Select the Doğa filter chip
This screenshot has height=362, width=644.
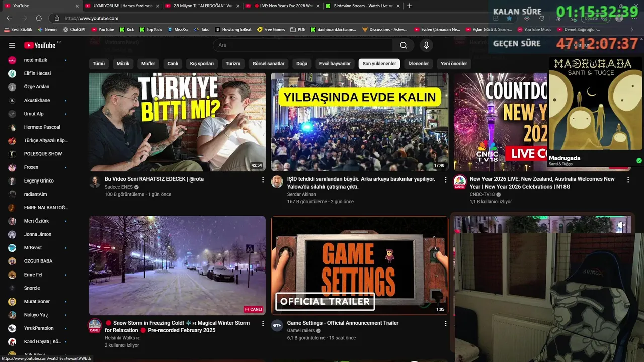coord(302,64)
